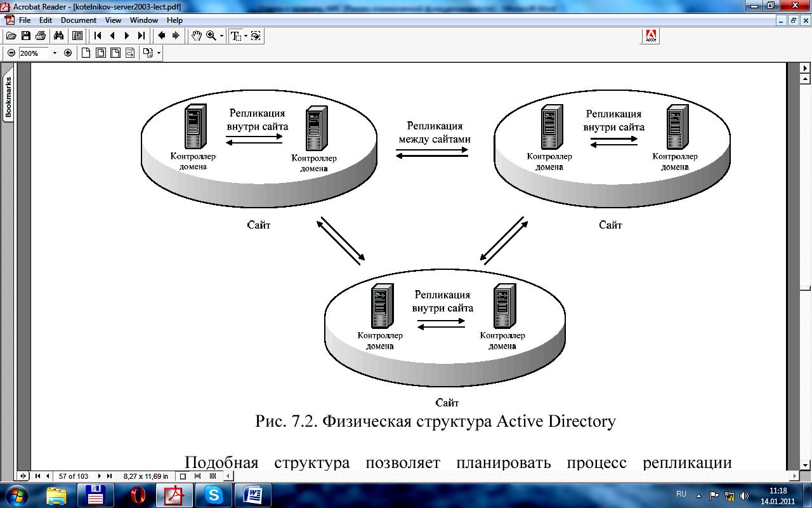The width and height of the screenshot is (812, 508).
Task: Go to previous page in top toolbar
Action: (112, 36)
